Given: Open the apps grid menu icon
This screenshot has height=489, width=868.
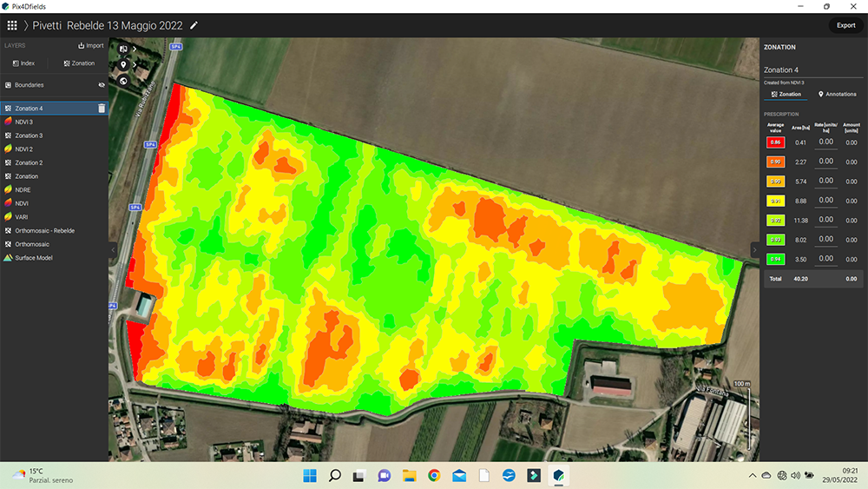Looking at the screenshot, I should [12, 25].
